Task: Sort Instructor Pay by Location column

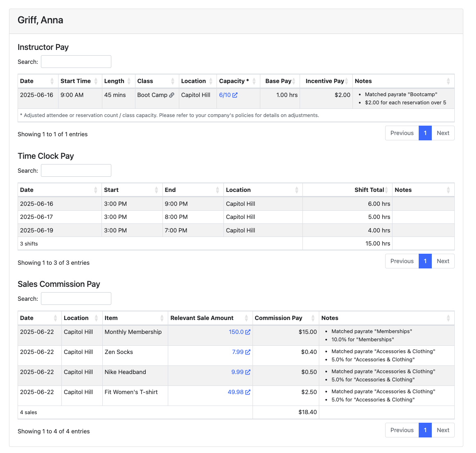Action: point(198,81)
